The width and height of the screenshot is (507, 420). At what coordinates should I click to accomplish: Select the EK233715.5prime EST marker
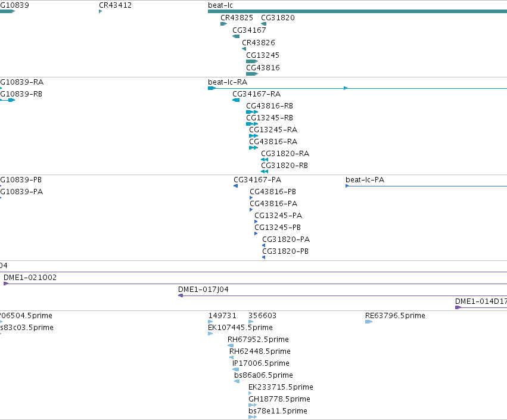click(250, 393)
